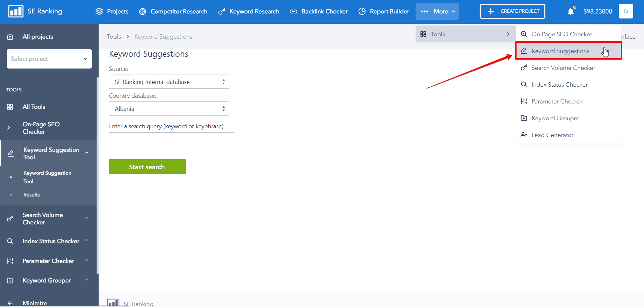644x307 pixels.
Task: Click the All projects home icon
Action: pyautogui.click(x=10, y=37)
